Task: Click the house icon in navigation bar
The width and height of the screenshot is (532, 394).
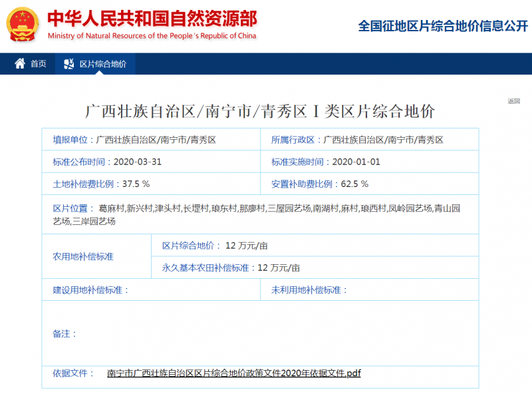Action: [x=19, y=64]
